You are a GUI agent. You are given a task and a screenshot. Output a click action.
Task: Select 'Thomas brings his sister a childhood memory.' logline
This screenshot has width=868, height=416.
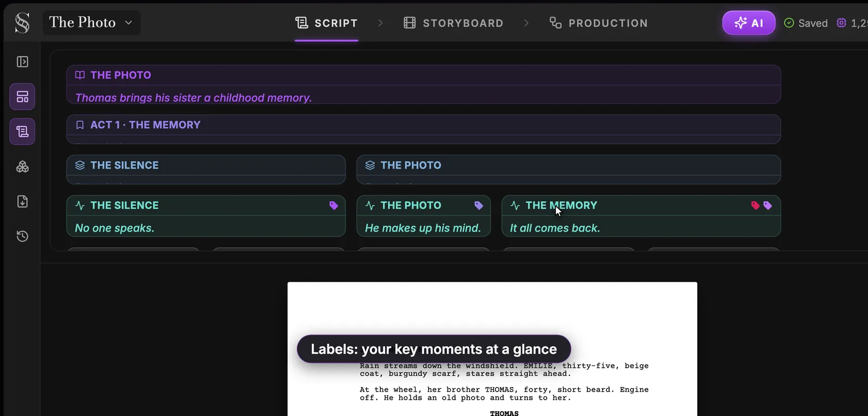[193, 98]
